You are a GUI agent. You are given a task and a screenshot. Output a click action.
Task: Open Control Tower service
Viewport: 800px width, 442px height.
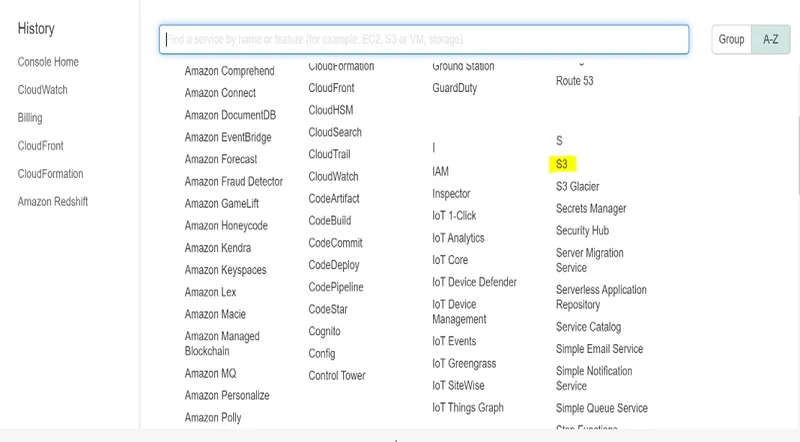pyautogui.click(x=337, y=376)
